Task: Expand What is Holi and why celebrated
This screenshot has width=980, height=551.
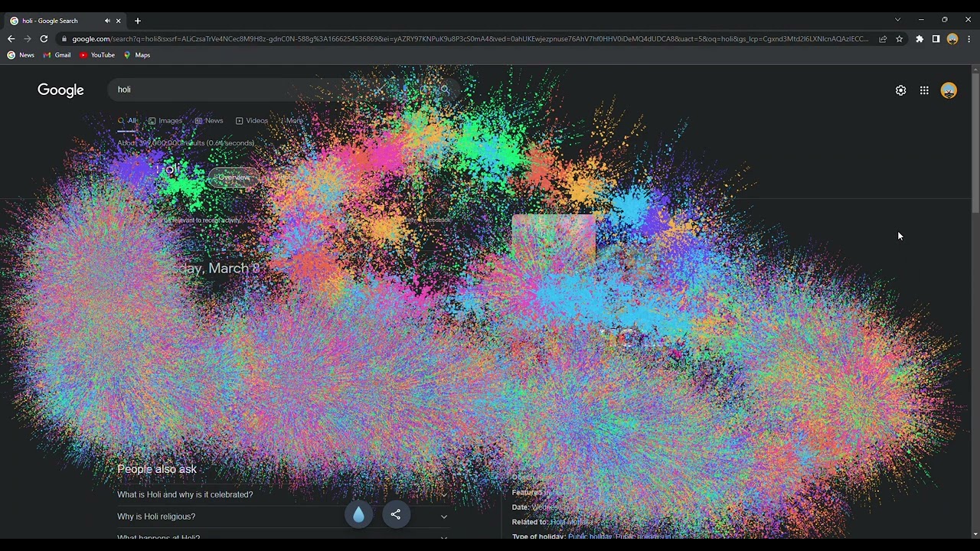Action: click(x=283, y=494)
